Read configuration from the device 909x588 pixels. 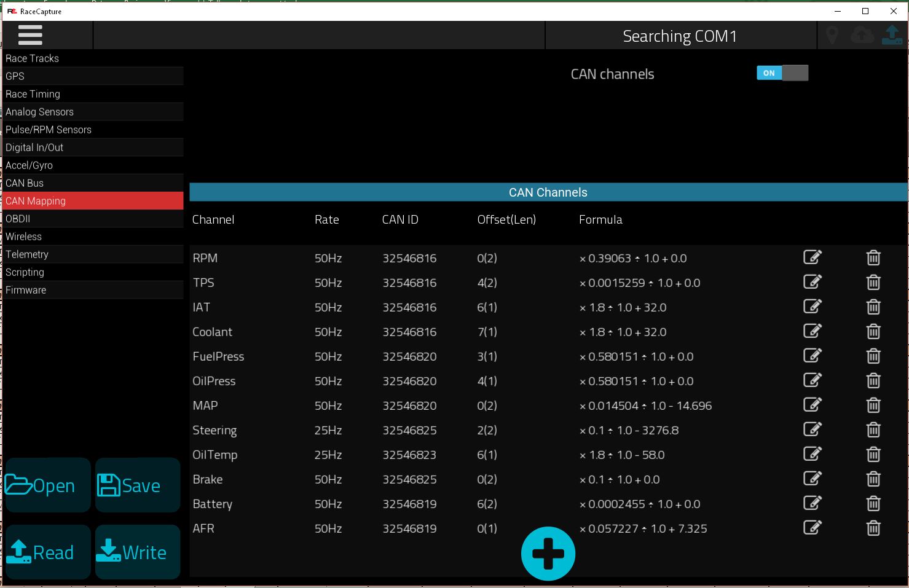(x=47, y=552)
